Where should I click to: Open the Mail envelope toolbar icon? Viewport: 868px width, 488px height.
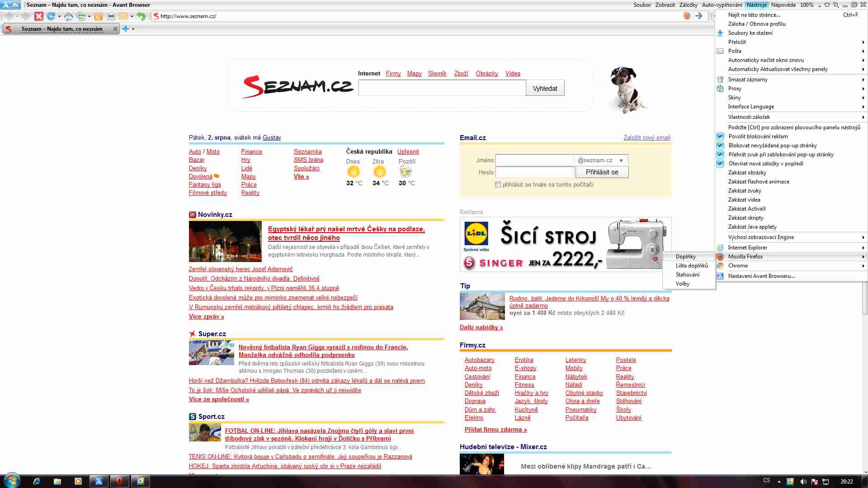tap(123, 16)
